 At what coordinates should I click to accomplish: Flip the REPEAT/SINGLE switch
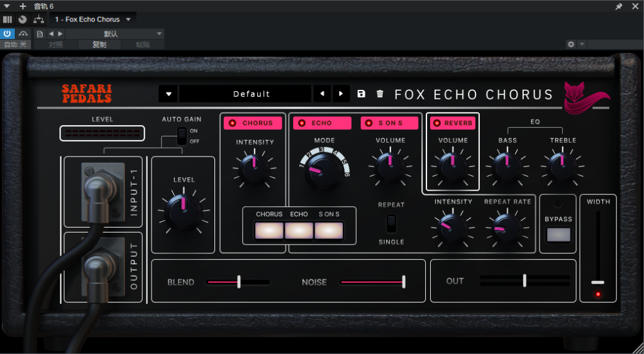391,223
